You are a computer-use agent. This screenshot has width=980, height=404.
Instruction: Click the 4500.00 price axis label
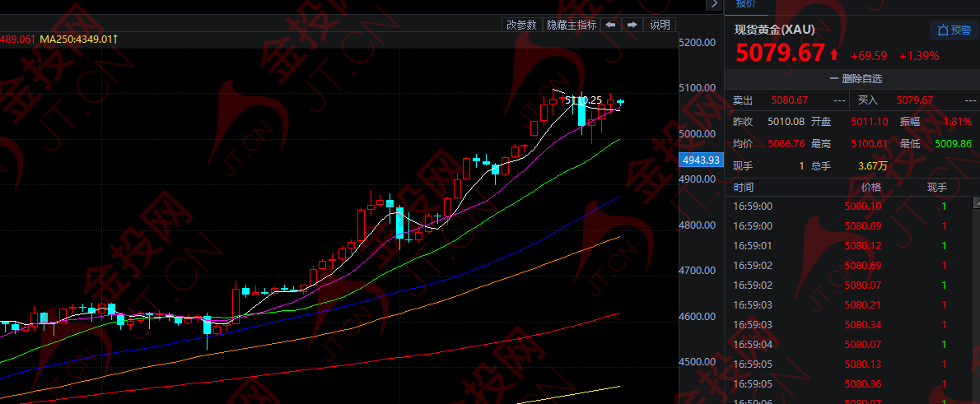click(698, 361)
